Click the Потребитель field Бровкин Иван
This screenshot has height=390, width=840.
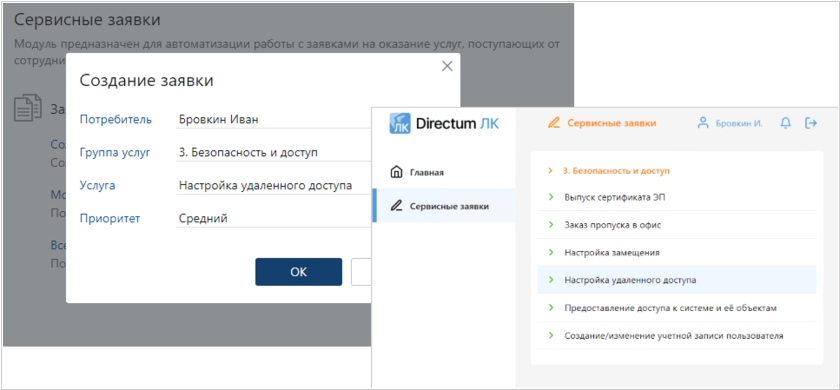coord(273,119)
